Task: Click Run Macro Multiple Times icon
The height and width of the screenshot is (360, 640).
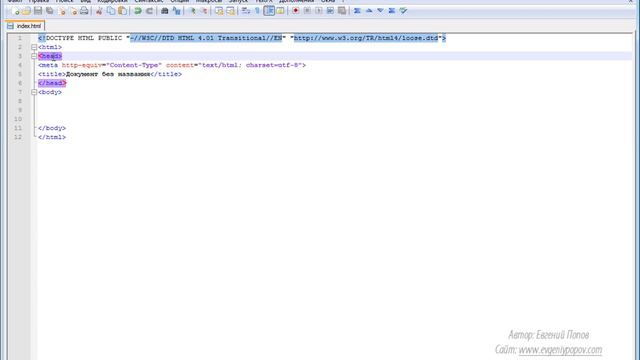Action: click(x=330, y=11)
